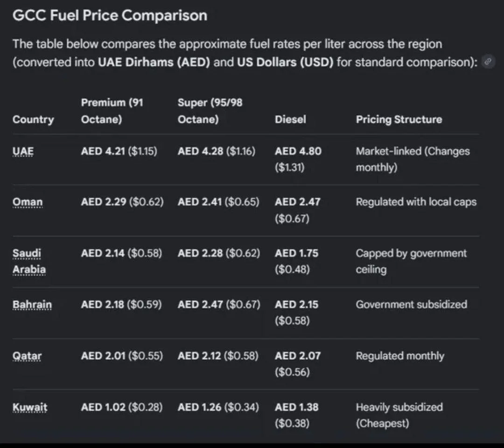Screen dimensions: 504x448
Task: Click the GCC Fuel Price Comparison heading
Action: click(110, 15)
